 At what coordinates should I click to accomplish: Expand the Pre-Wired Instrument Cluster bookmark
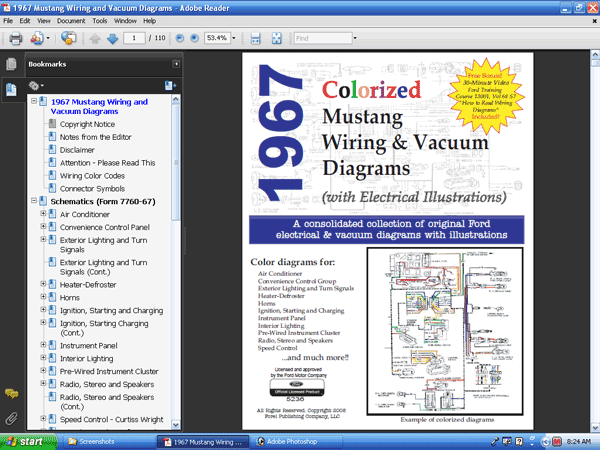point(43,370)
